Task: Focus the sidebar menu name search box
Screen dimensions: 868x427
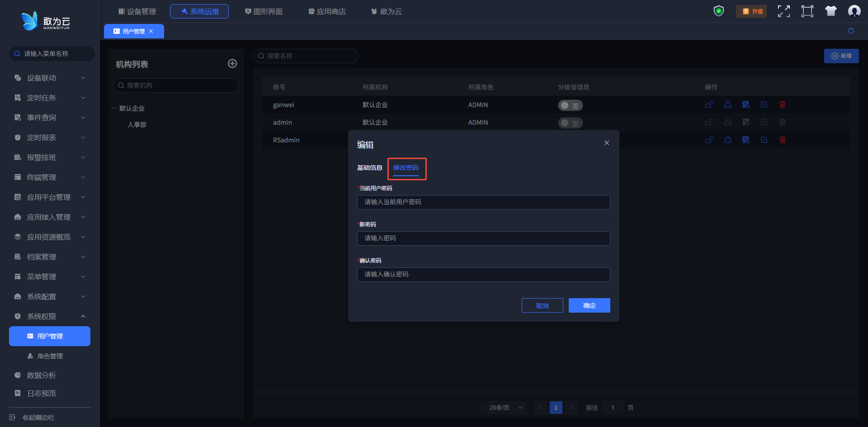Action: coord(52,54)
